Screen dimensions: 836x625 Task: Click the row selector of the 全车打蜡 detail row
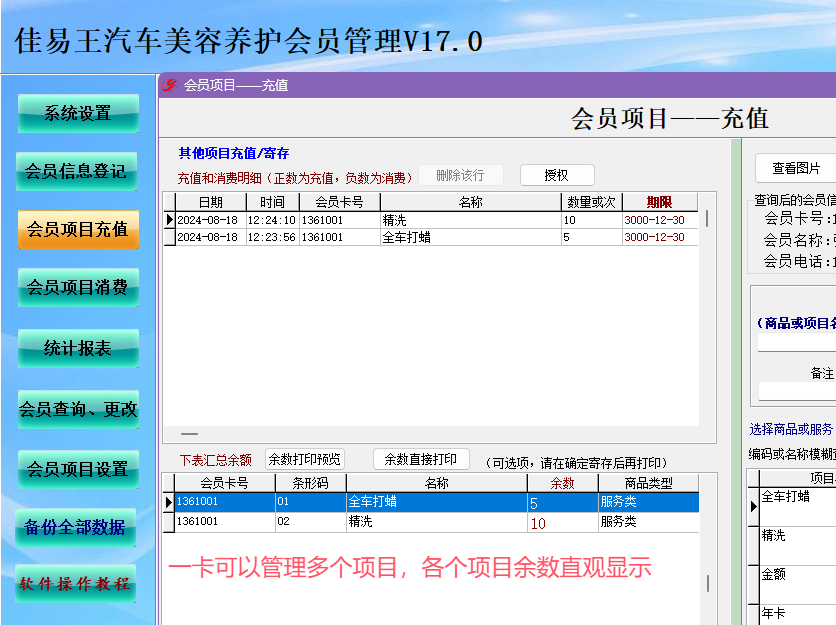coord(170,237)
